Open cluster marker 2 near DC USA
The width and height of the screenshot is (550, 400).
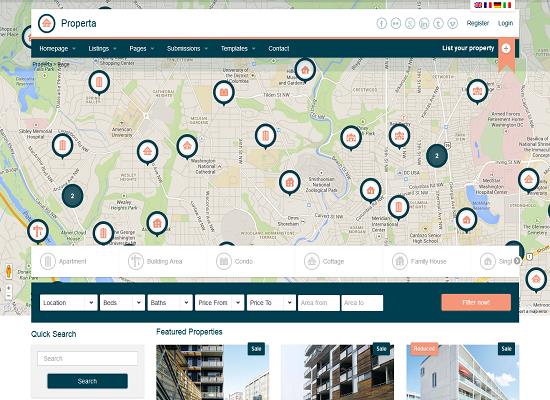437,156
